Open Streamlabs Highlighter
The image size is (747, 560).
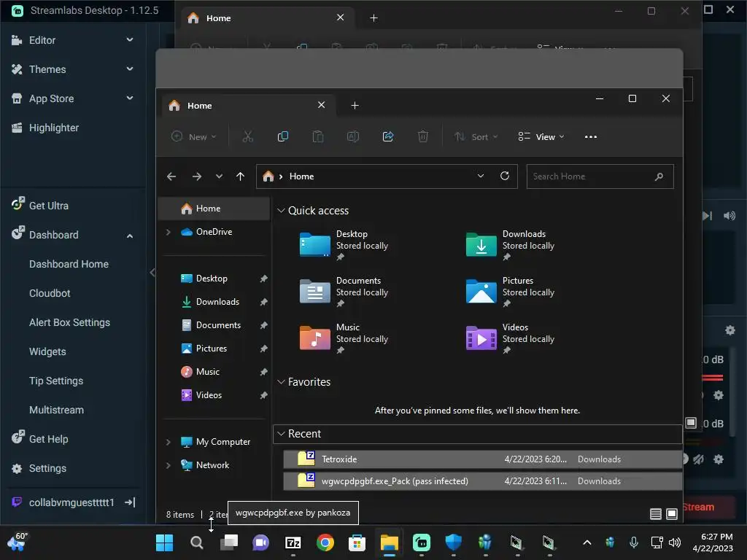coord(54,128)
